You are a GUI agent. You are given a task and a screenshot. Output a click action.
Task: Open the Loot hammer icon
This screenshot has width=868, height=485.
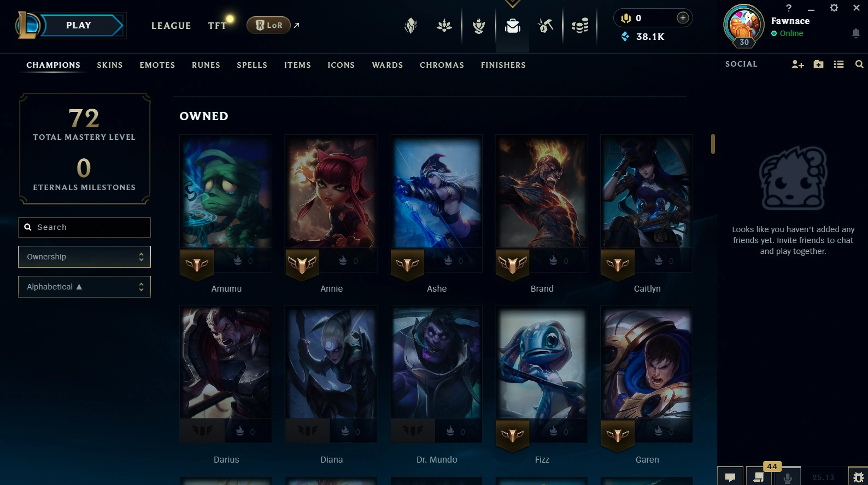pos(546,26)
